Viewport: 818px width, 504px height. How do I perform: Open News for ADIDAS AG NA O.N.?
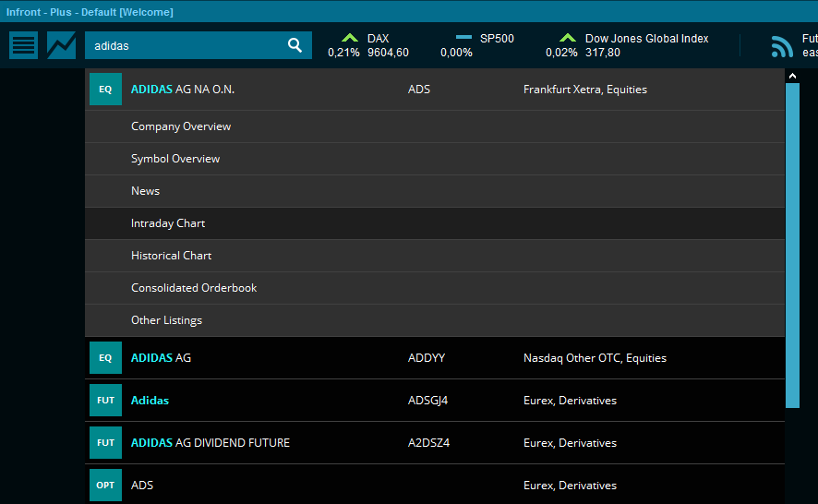click(435, 191)
